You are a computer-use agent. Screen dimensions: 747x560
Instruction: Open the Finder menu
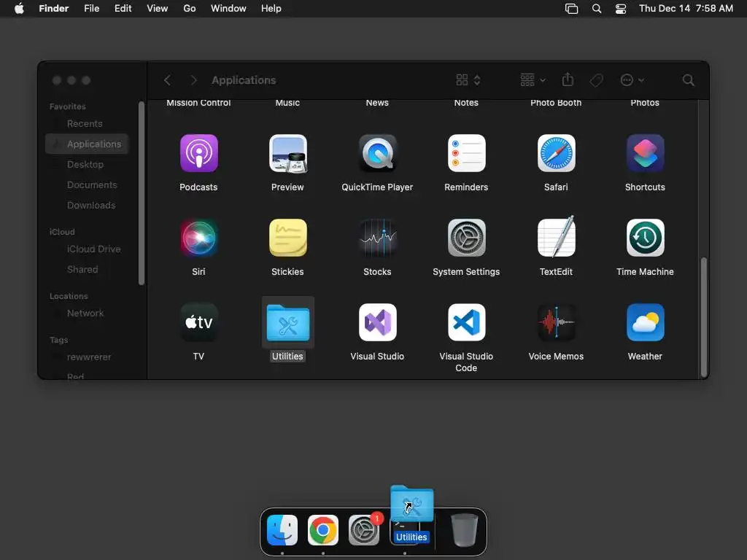(x=54, y=9)
